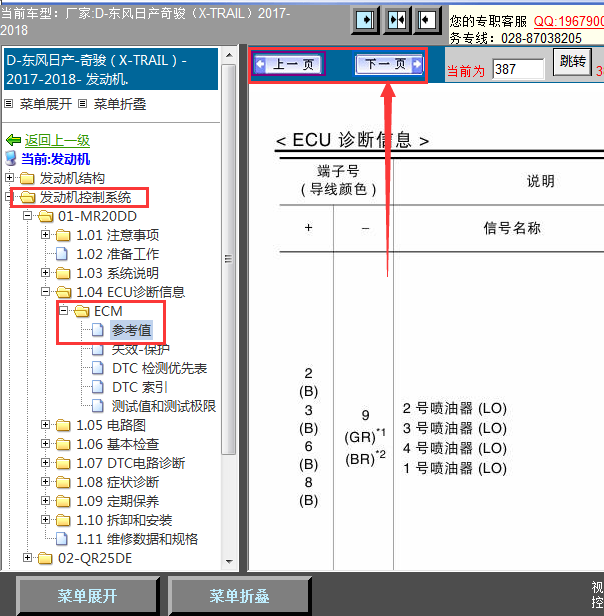Click the small icon before top 菜单展开

[x=9, y=104]
